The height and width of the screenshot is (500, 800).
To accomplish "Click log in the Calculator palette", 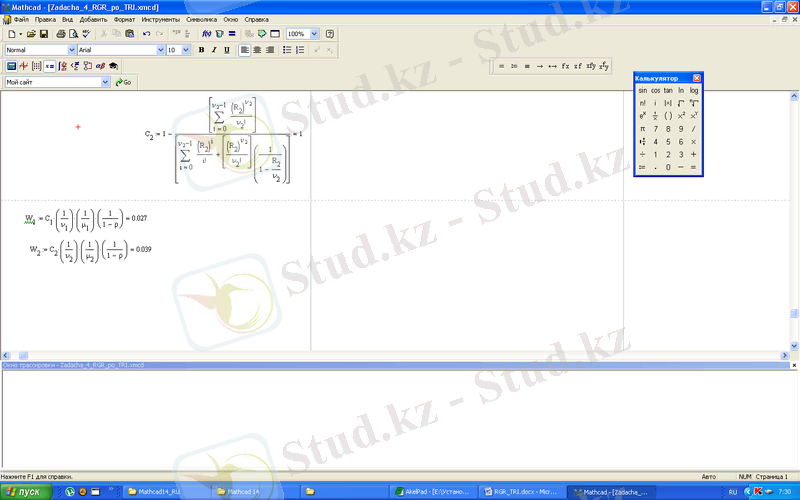I will 693,90.
